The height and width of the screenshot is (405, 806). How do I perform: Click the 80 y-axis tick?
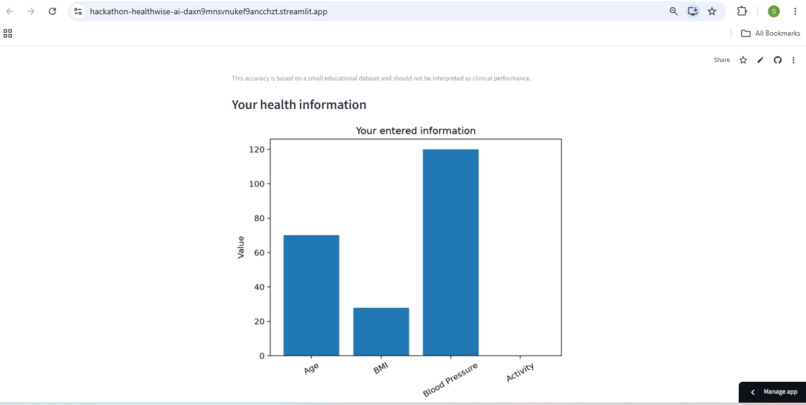(260, 218)
